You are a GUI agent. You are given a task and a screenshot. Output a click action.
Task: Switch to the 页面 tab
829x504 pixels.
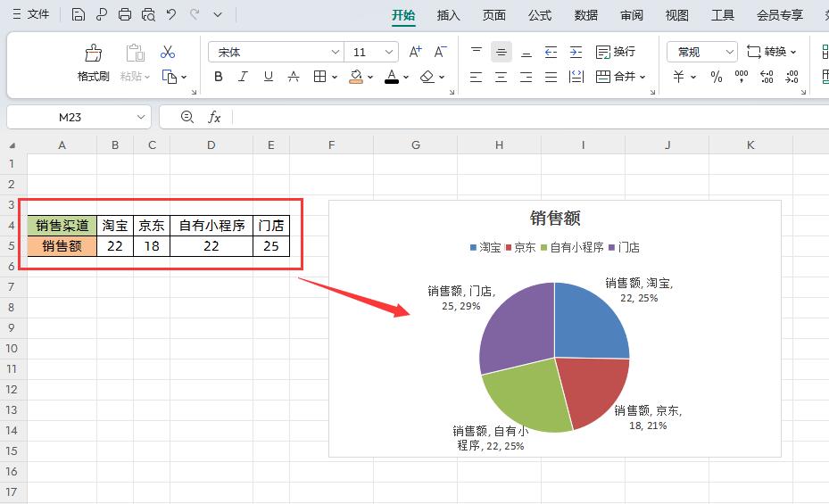(x=493, y=15)
